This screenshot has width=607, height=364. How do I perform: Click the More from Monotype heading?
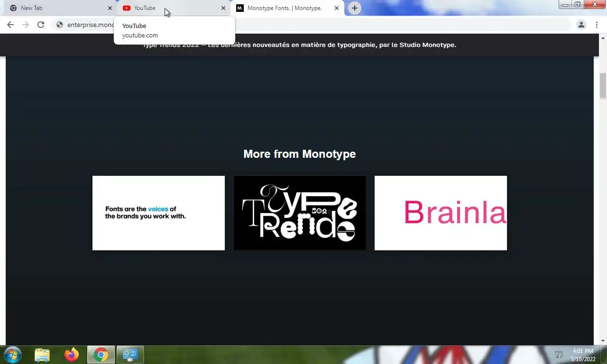point(299,154)
